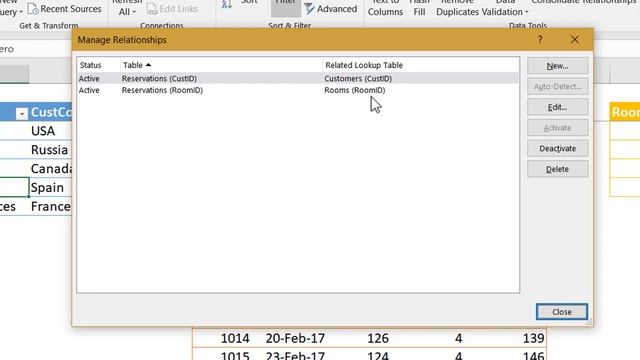
Task: Open Recent Sources in the ribbon
Action: pos(65,9)
